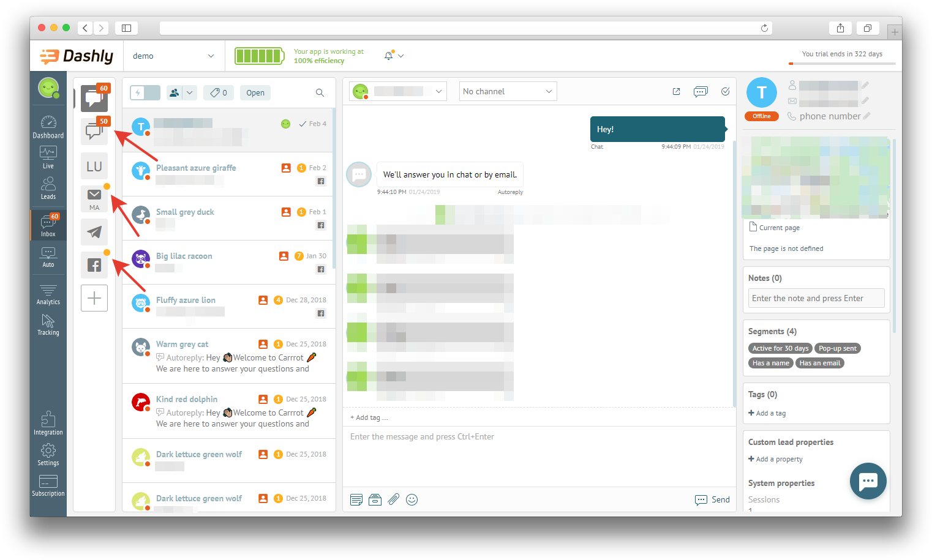Open Fluffy azure lion conversation
This screenshot has height=560, width=932.
229,307
